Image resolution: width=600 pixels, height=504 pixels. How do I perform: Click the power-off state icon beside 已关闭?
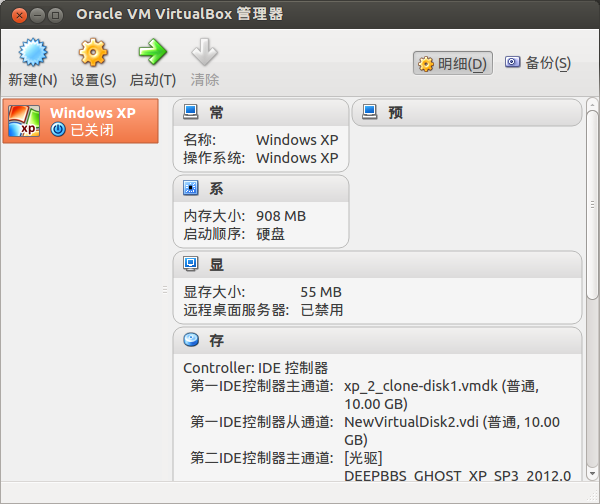coord(58,130)
